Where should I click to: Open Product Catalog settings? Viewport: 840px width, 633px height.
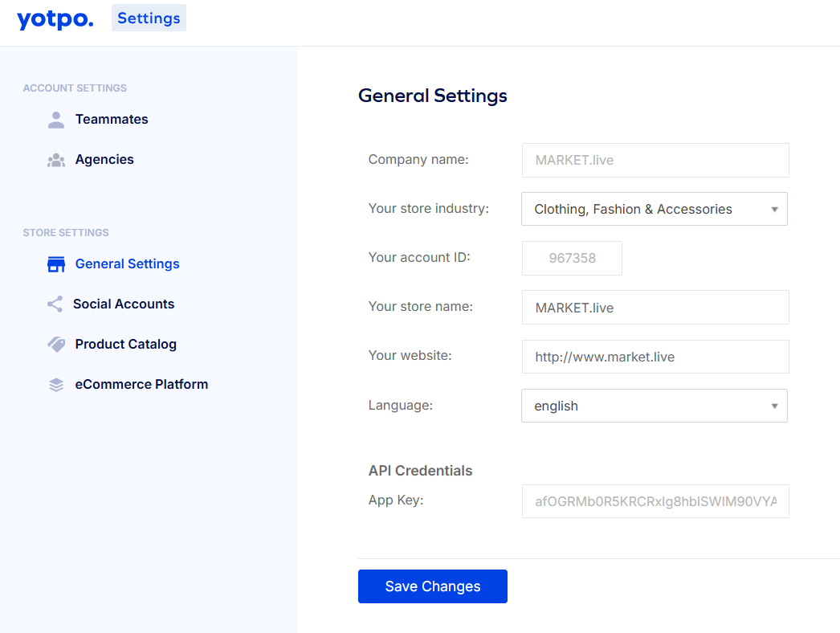coord(126,345)
